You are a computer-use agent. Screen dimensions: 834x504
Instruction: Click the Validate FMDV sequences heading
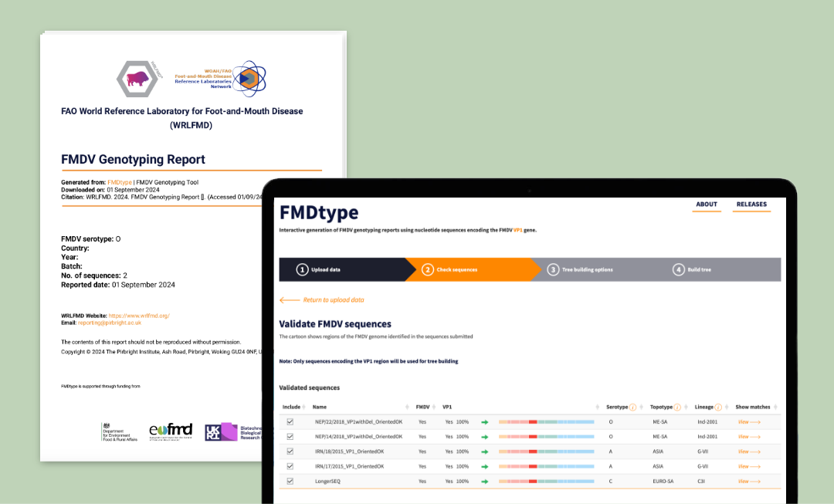click(335, 324)
